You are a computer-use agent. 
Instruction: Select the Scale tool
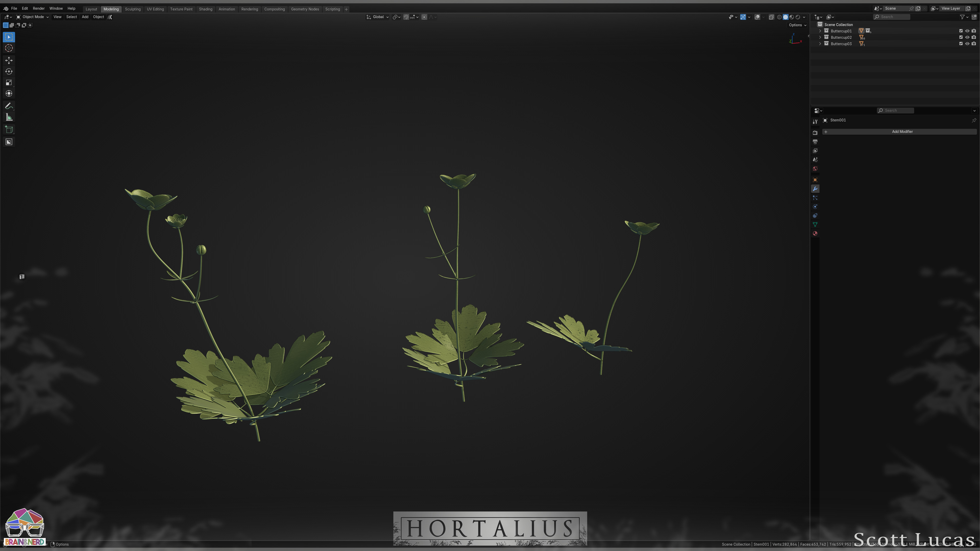tap(9, 82)
